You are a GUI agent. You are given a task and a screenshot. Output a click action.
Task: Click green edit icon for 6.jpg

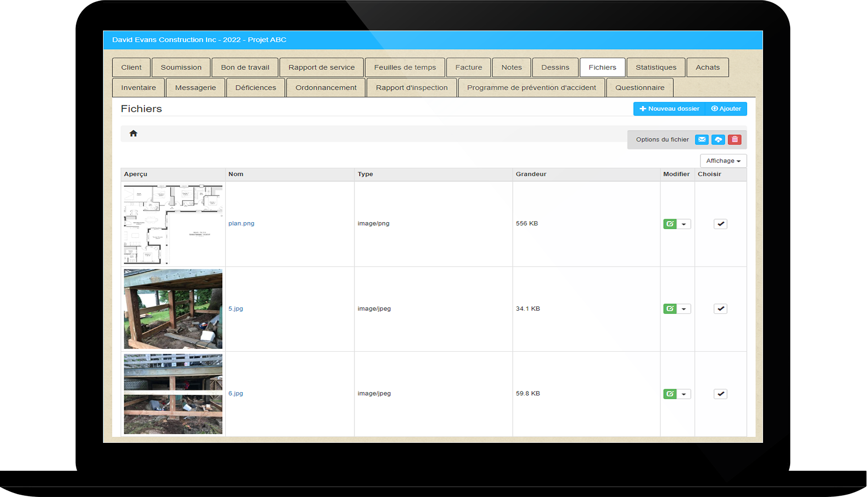point(670,394)
